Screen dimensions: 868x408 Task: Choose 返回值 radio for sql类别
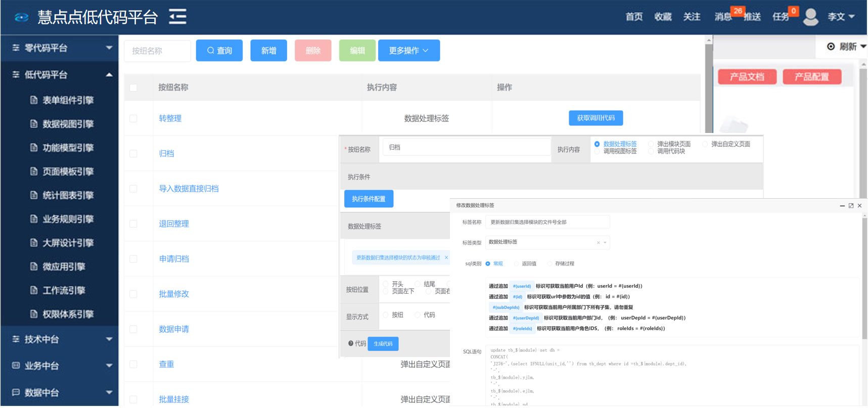point(517,263)
